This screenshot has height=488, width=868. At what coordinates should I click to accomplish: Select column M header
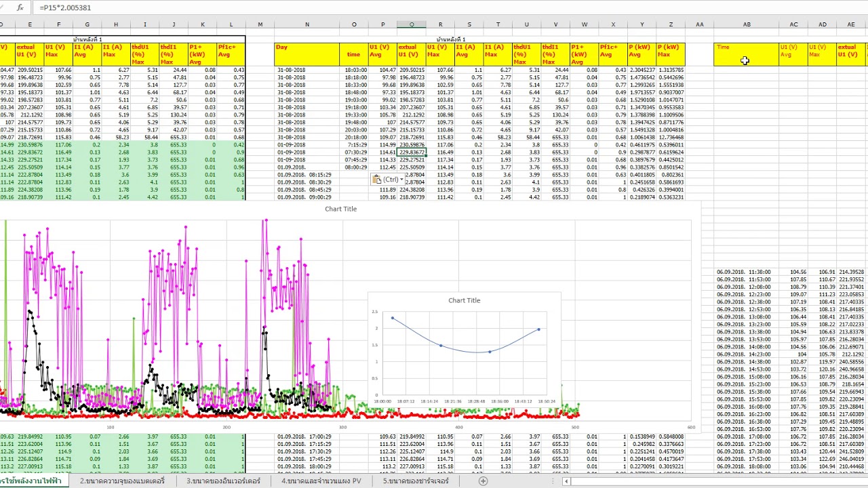(260, 24)
